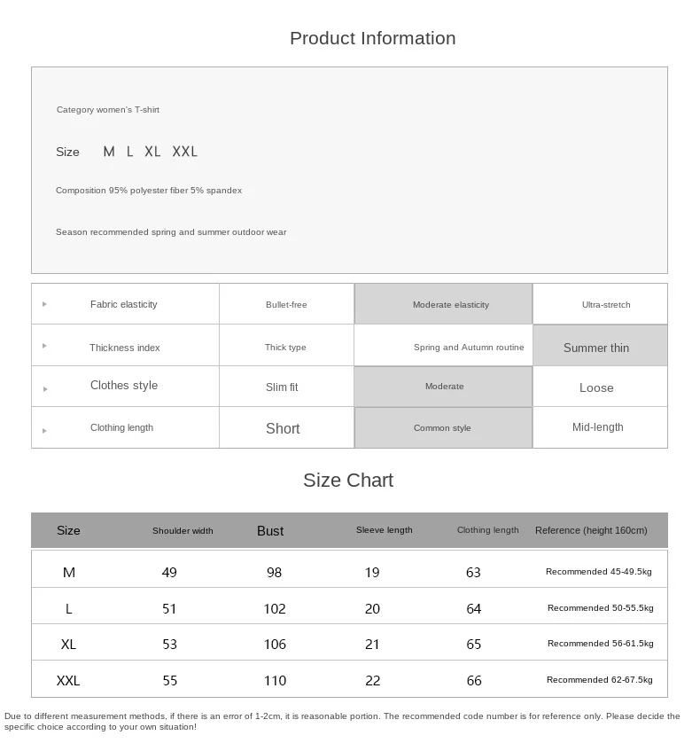Image resolution: width=700 pixels, height=743 pixels.
Task: Choose the Ultra-stretch elasticity cell
Action: [x=606, y=304]
